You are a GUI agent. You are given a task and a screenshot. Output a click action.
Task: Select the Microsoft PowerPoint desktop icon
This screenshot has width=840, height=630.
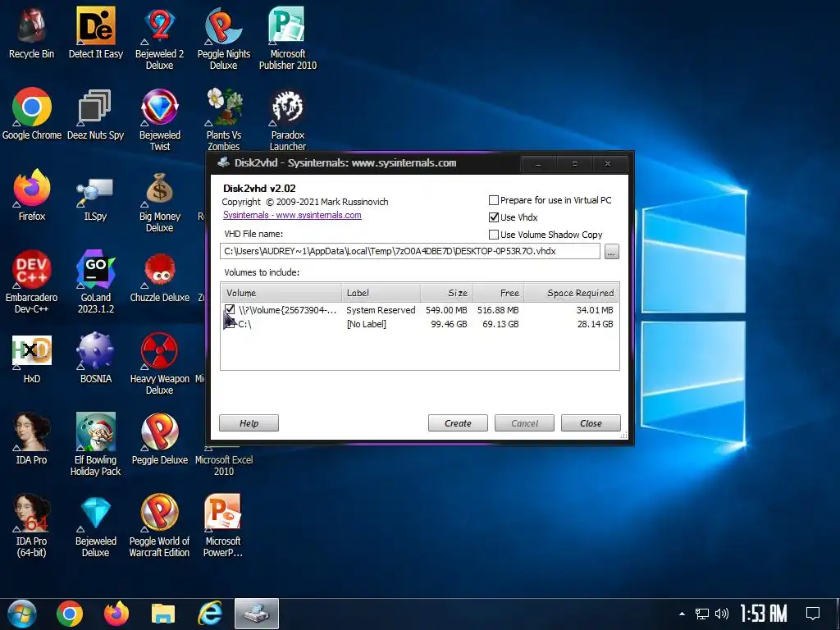223,526
